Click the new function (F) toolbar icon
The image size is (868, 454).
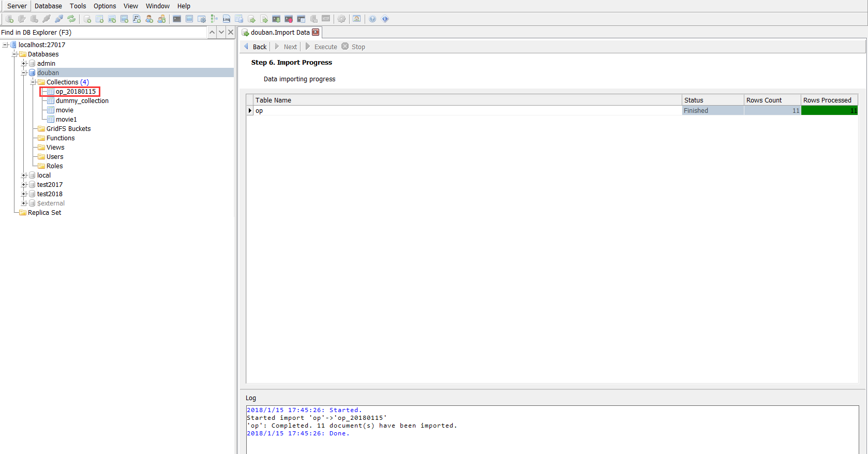click(137, 19)
